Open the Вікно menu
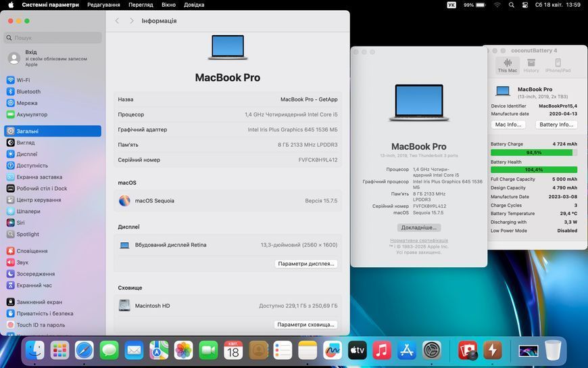 click(168, 5)
